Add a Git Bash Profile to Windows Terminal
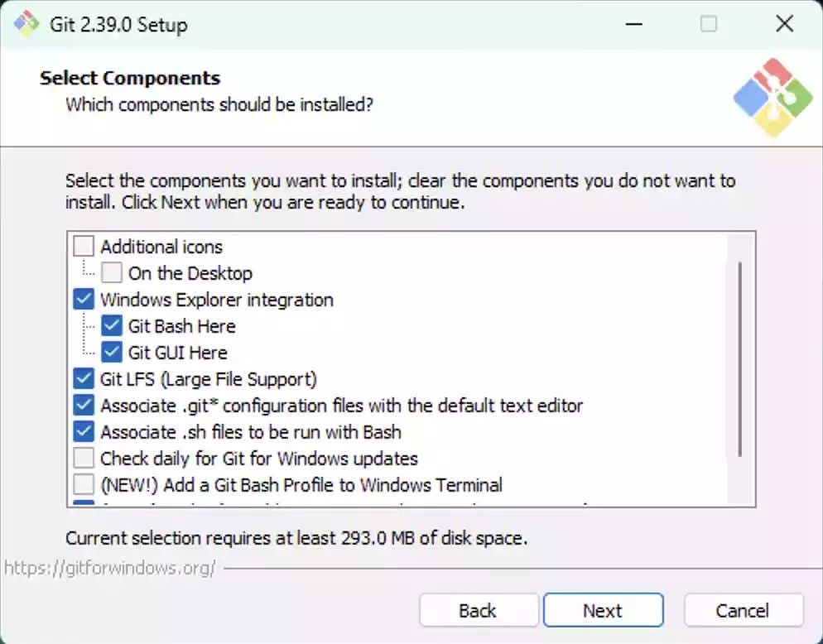The height and width of the screenshot is (644, 823). point(83,484)
